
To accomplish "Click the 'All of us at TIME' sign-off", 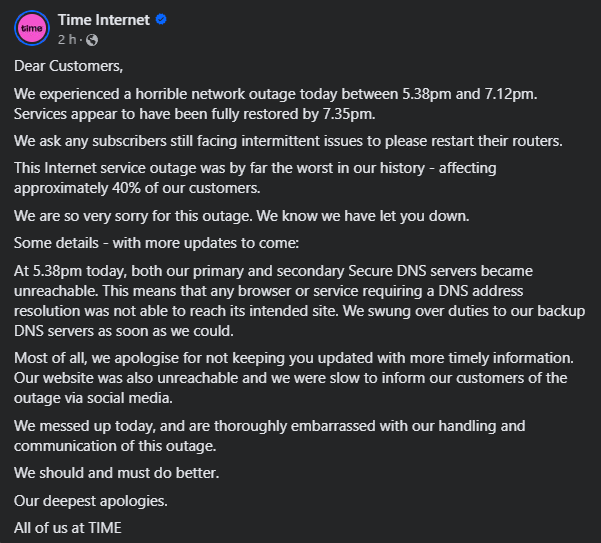I will (x=68, y=528).
